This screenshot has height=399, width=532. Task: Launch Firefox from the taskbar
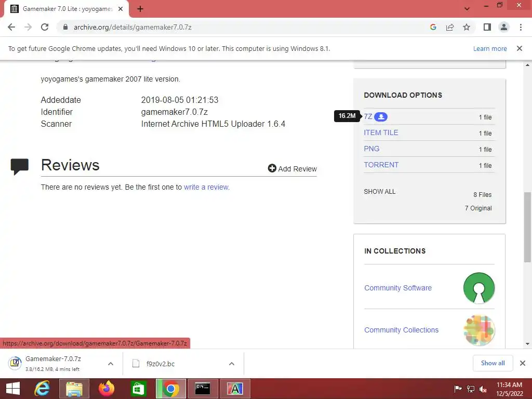(x=106, y=389)
